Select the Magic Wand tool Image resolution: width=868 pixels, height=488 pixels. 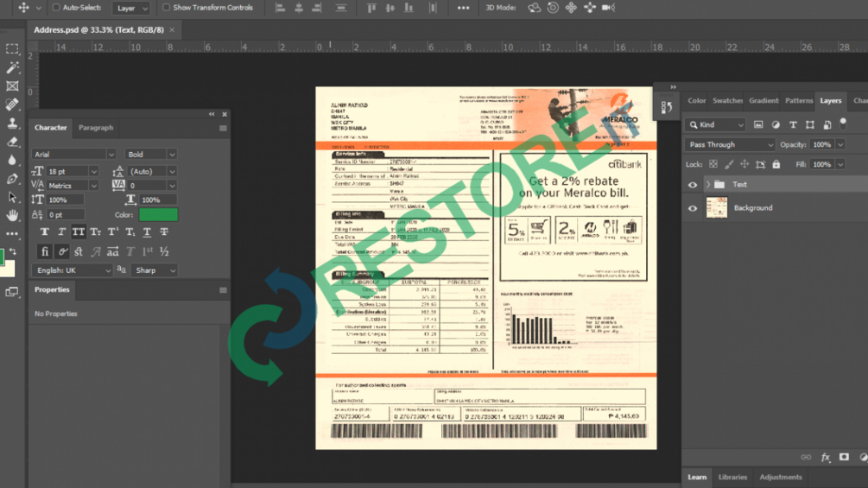[x=11, y=67]
